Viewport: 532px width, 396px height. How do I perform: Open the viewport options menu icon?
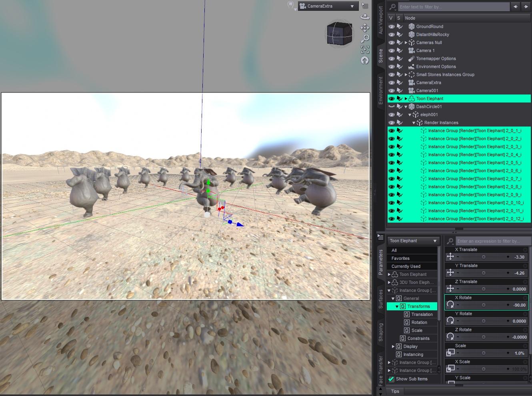(x=365, y=6)
